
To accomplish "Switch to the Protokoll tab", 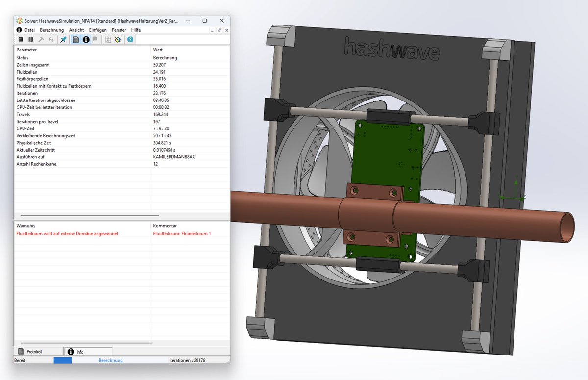I will coord(39,352).
